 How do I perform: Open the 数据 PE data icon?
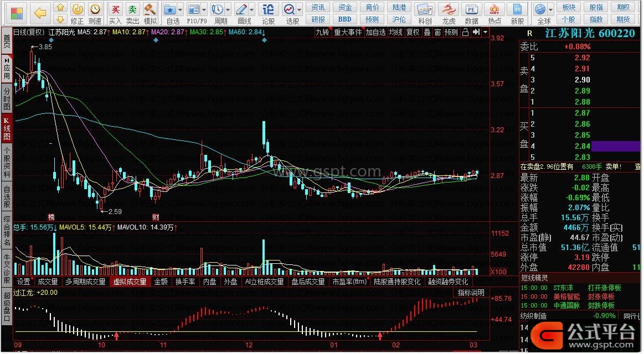(x=471, y=13)
